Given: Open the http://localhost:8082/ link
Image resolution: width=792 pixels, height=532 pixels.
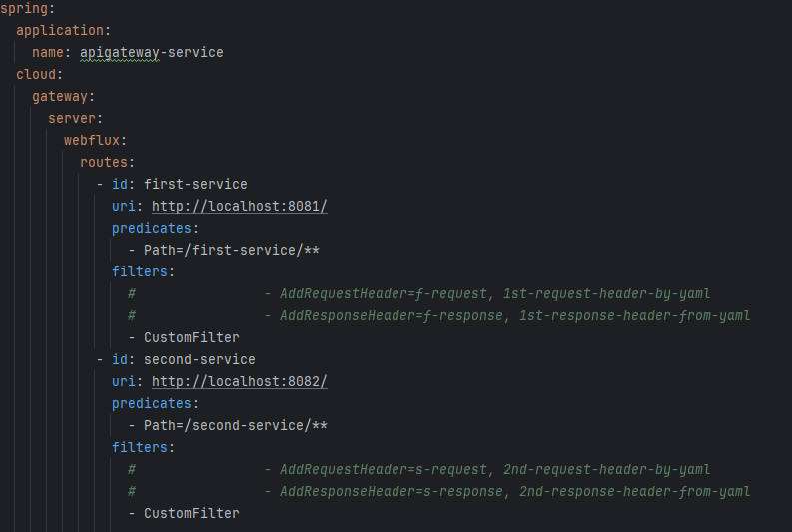Looking at the screenshot, I should click(x=239, y=381).
